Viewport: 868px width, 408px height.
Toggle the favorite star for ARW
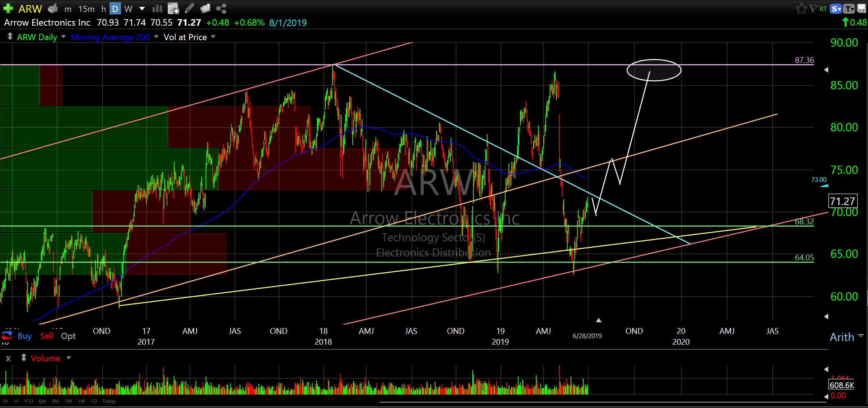click(x=801, y=8)
